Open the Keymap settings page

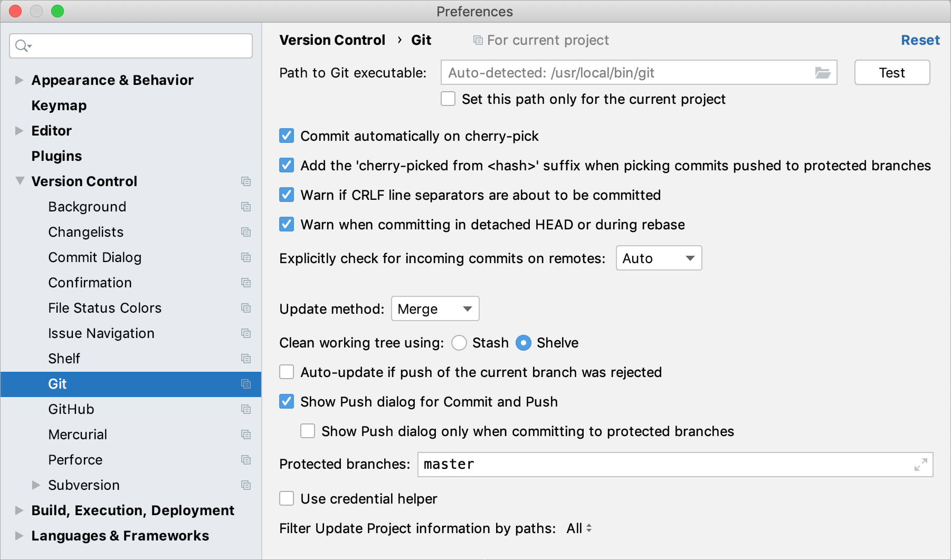(x=59, y=105)
